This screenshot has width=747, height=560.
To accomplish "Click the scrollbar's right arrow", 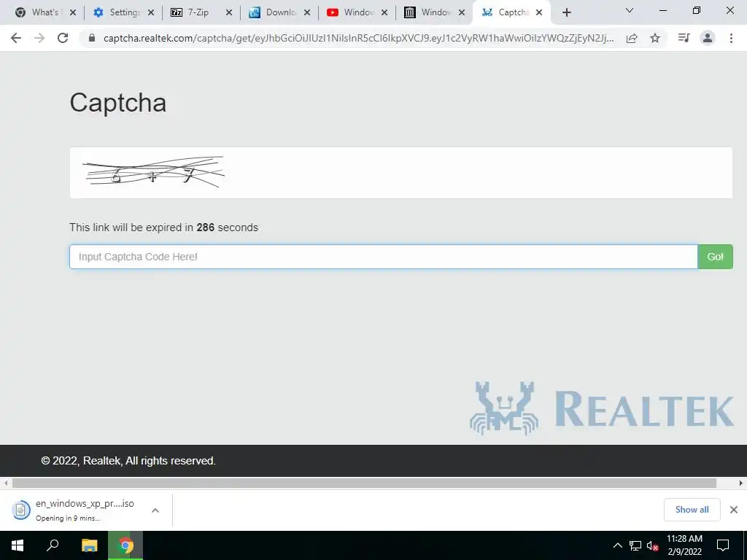I will 741,483.
